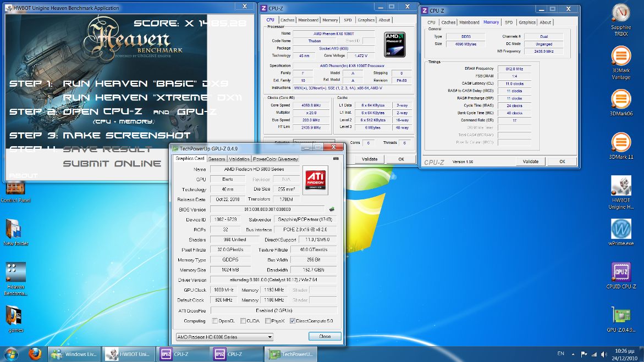Open the Validation tab in GPU-Z
This screenshot has height=362, width=644.
(239, 159)
